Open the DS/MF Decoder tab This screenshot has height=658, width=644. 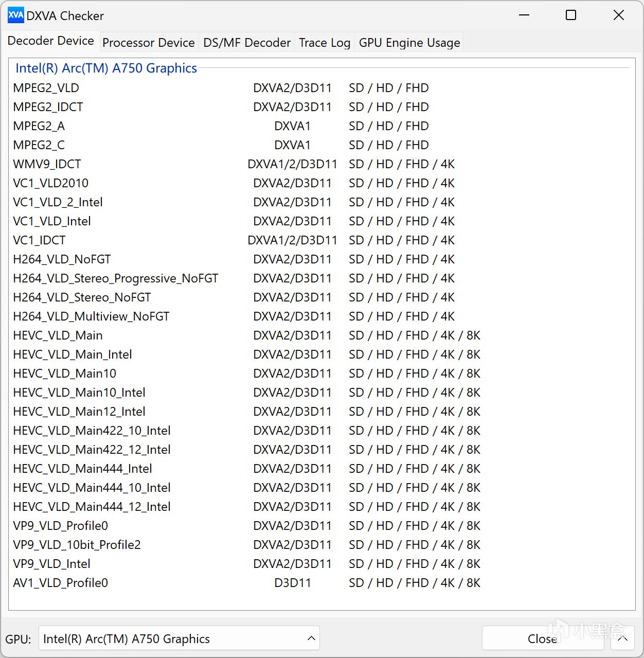[x=247, y=43]
